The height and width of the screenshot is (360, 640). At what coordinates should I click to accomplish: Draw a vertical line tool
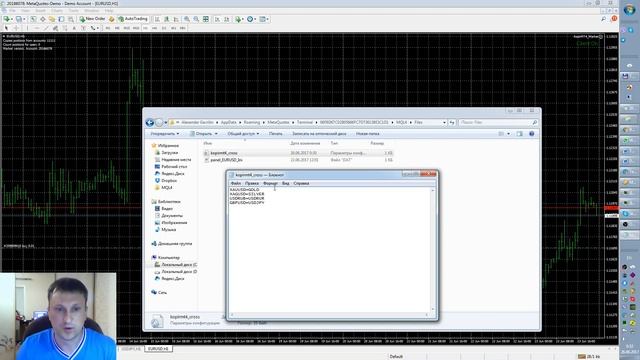pyautogui.click(x=27, y=28)
